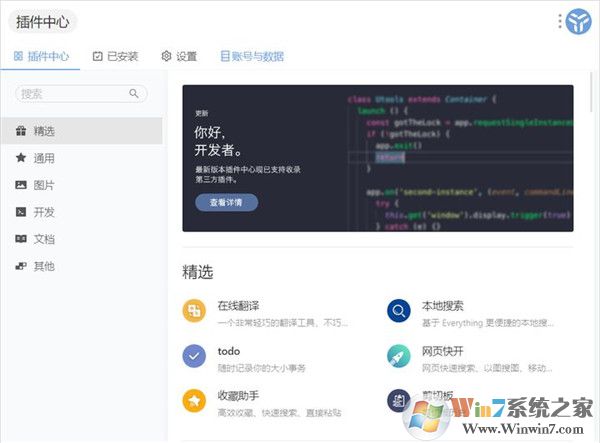Image resolution: width=600 pixels, height=443 pixels.
Task: Open the 本地搜索 plugin icon
Action: pyautogui.click(x=399, y=311)
